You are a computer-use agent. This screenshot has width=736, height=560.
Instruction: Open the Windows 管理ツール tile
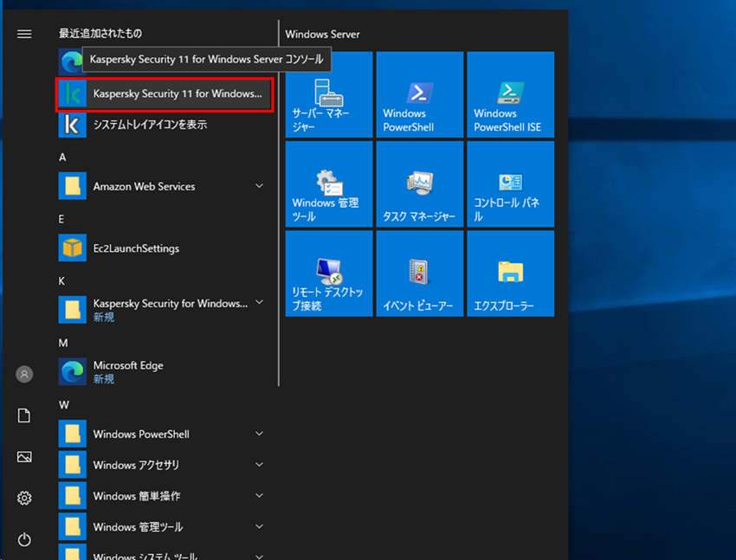tap(329, 184)
